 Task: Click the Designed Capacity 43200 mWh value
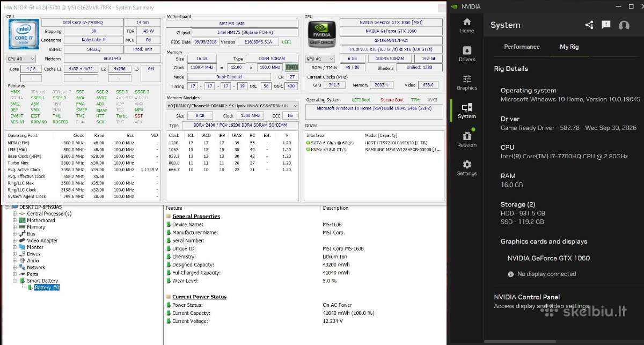pos(336,265)
